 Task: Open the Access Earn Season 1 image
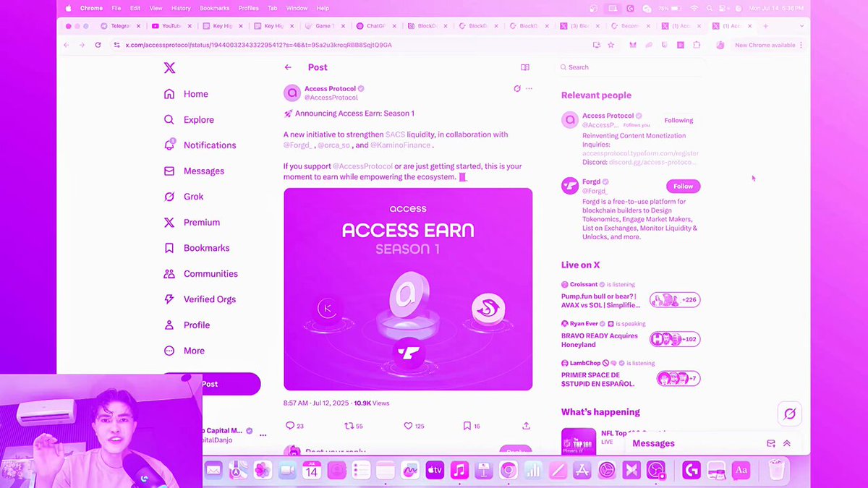(x=408, y=289)
